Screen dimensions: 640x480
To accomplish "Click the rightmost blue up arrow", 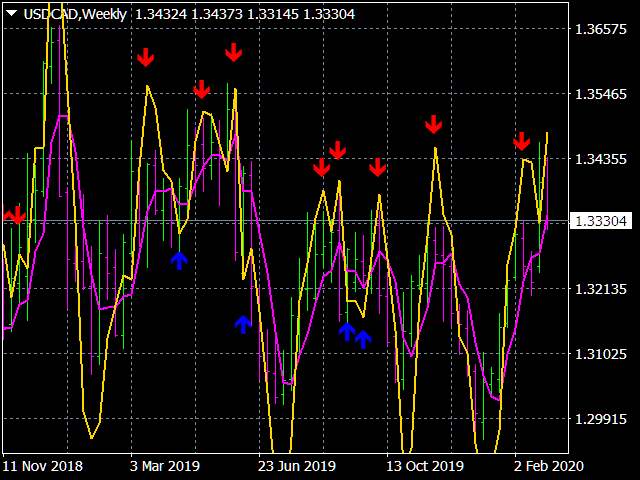I will pos(363,339).
